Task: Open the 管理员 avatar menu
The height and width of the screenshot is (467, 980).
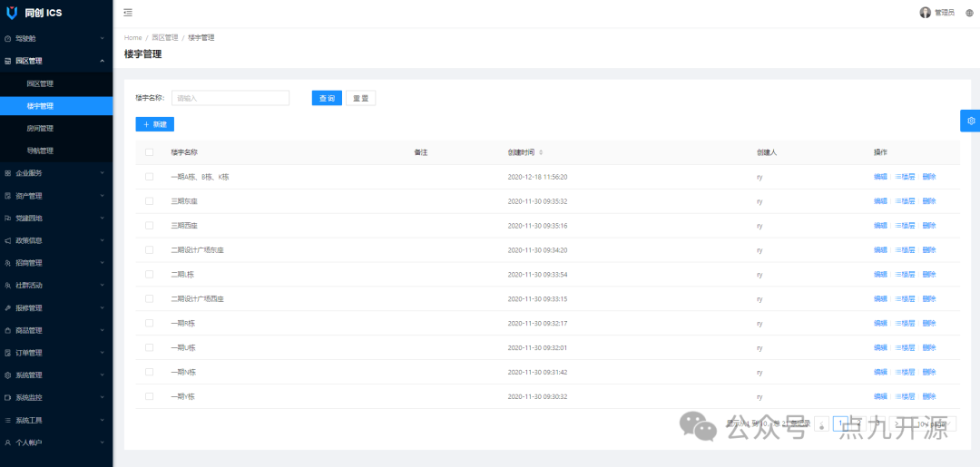Action: point(936,13)
